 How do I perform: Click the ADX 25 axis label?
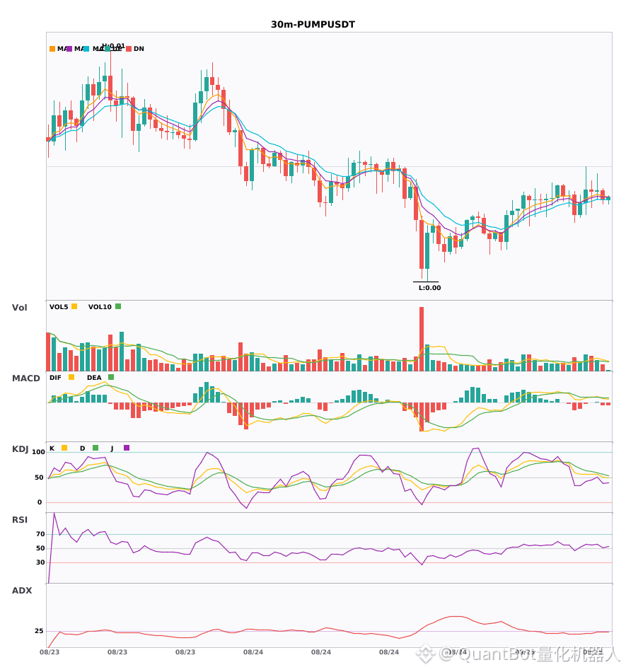click(x=39, y=631)
